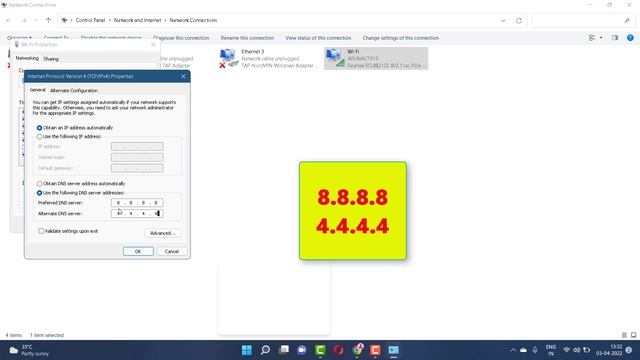This screenshot has width=640, height=360.
Task: Select the Ethernet 3 adapter icon
Action: point(228,58)
